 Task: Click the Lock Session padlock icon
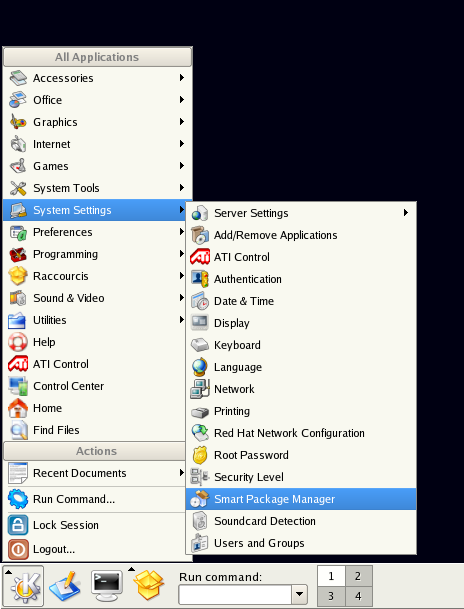[x=18, y=525]
